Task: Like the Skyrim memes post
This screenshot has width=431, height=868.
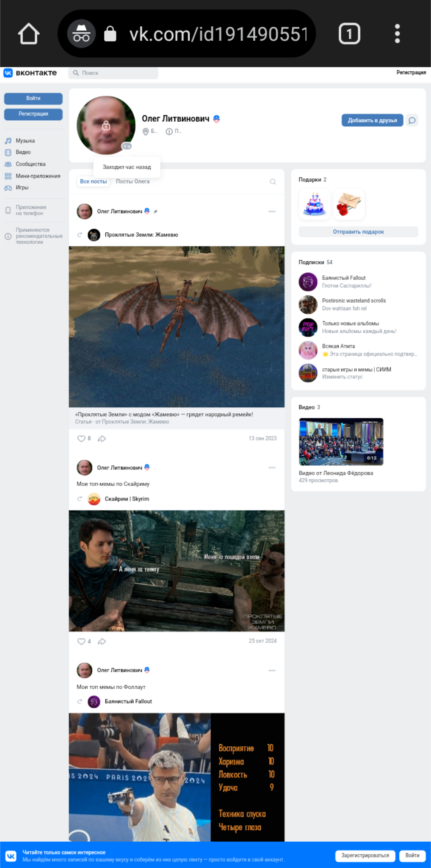Action: coord(81,641)
